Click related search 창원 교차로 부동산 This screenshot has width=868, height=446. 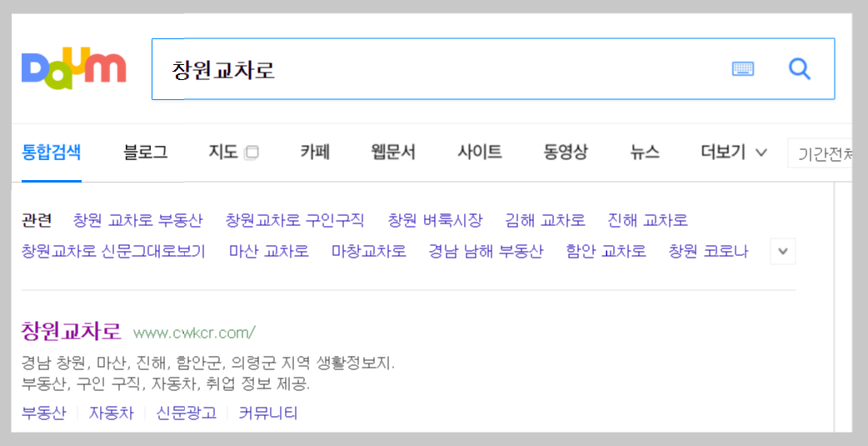pos(137,221)
